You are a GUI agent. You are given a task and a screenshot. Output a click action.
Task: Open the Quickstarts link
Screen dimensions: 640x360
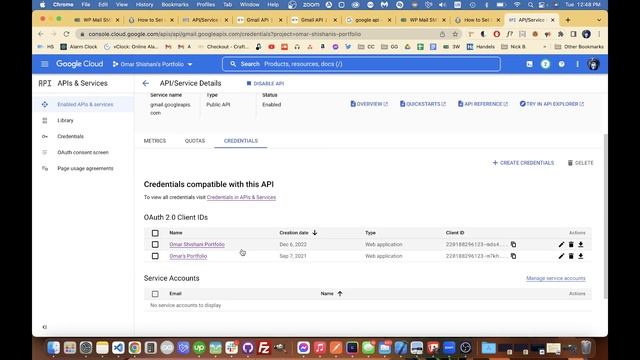click(423, 104)
